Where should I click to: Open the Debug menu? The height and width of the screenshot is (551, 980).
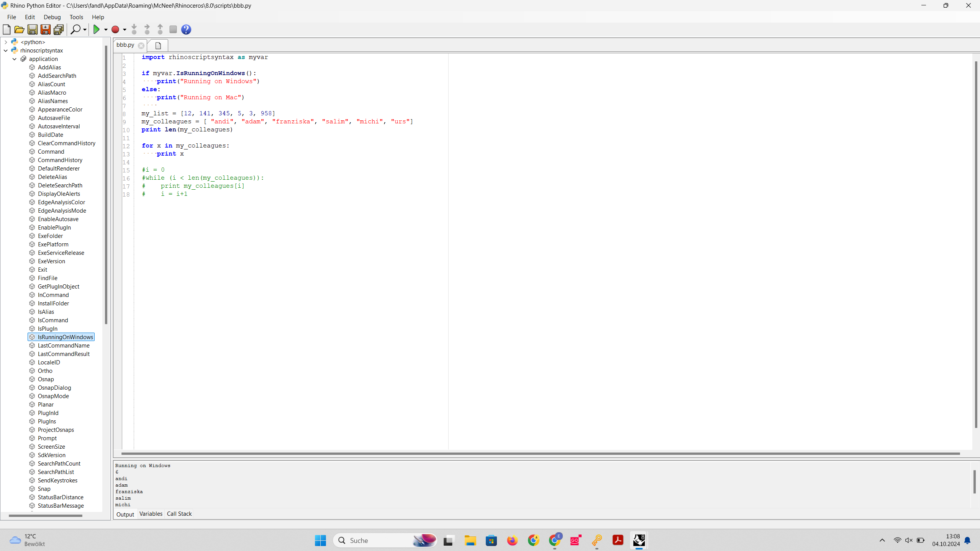(52, 17)
